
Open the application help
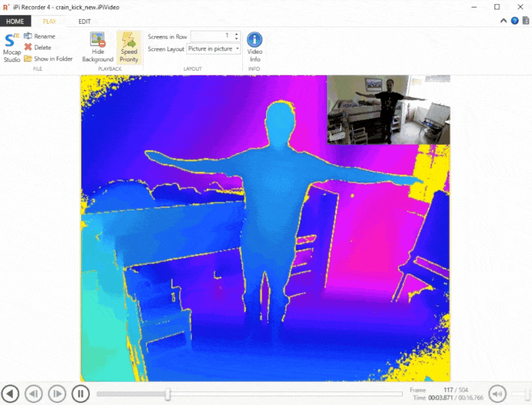click(x=514, y=20)
